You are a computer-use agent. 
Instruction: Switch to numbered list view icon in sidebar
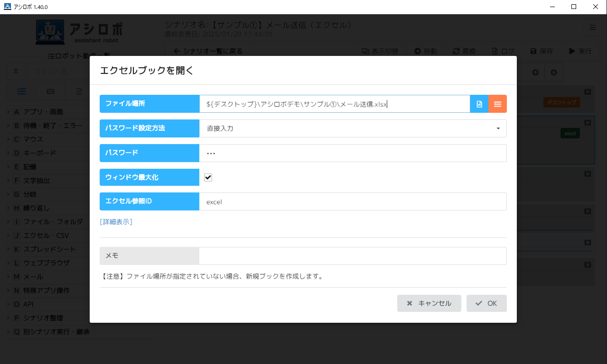click(21, 91)
